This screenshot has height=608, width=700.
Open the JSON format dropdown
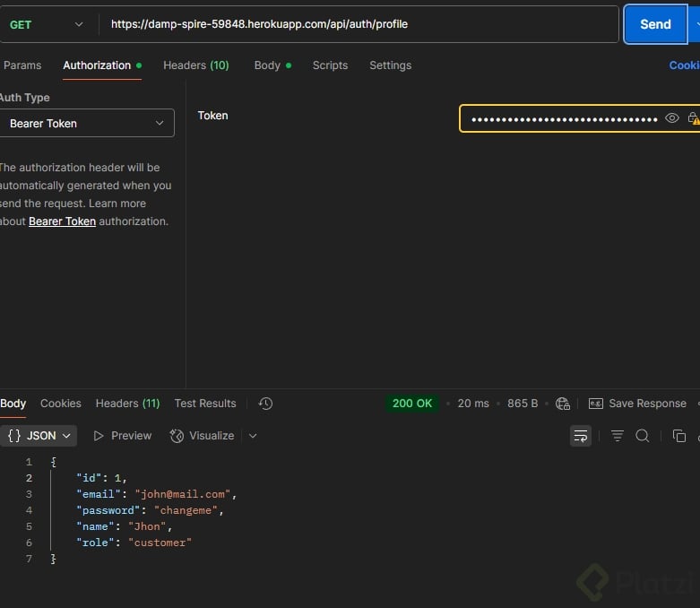[x=39, y=436]
